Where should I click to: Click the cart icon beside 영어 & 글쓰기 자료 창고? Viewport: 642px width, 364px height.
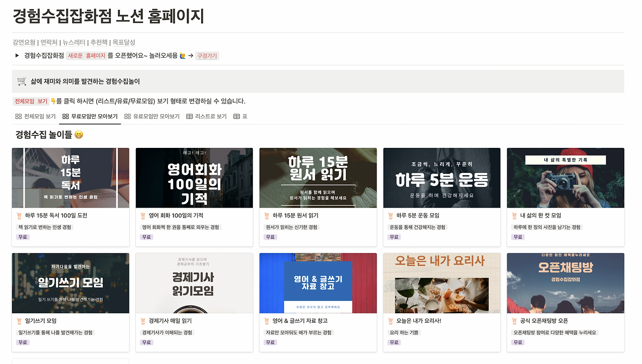(x=267, y=321)
